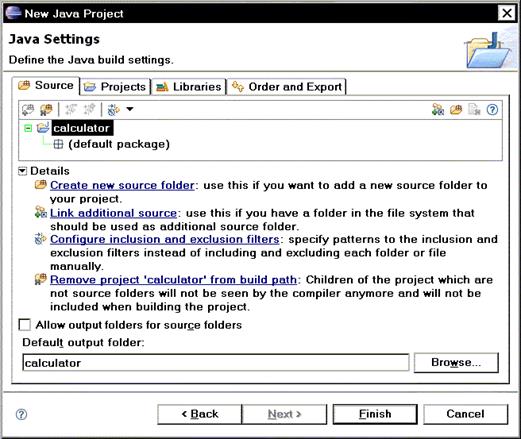The height and width of the screenshot is (439, 521).
Task: Click the configure filters toolbar icon
Action: 114,109
